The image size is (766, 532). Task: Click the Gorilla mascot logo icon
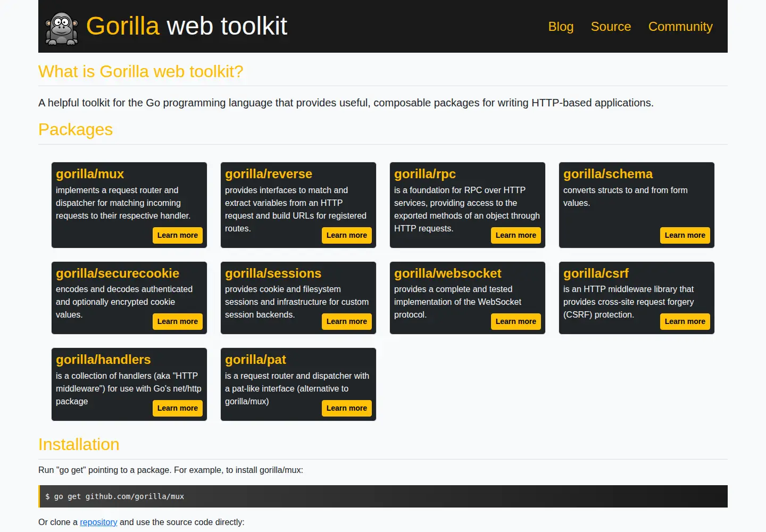(x=62, y=29)
